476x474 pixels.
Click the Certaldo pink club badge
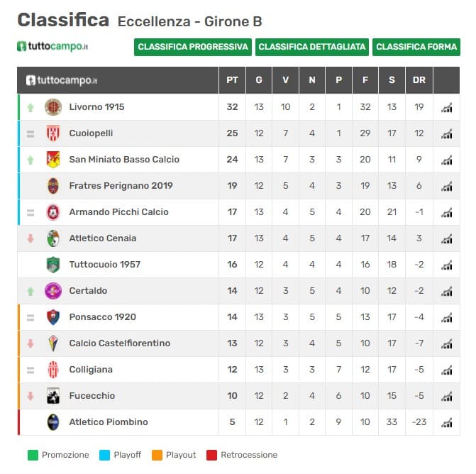click(53, 291)
